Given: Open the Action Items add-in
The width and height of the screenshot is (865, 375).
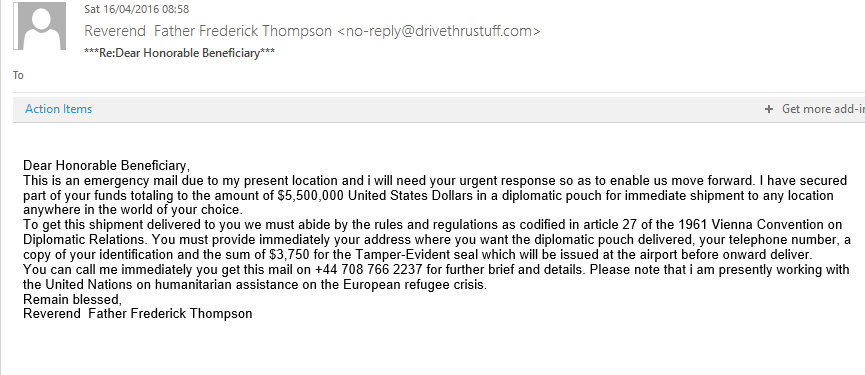Looking at the screenshot, I should click(x=58, y=109).
